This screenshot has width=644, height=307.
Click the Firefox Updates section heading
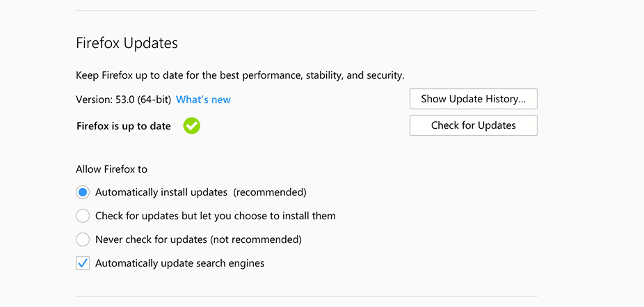pyautogui.click(x=127, y=43)
